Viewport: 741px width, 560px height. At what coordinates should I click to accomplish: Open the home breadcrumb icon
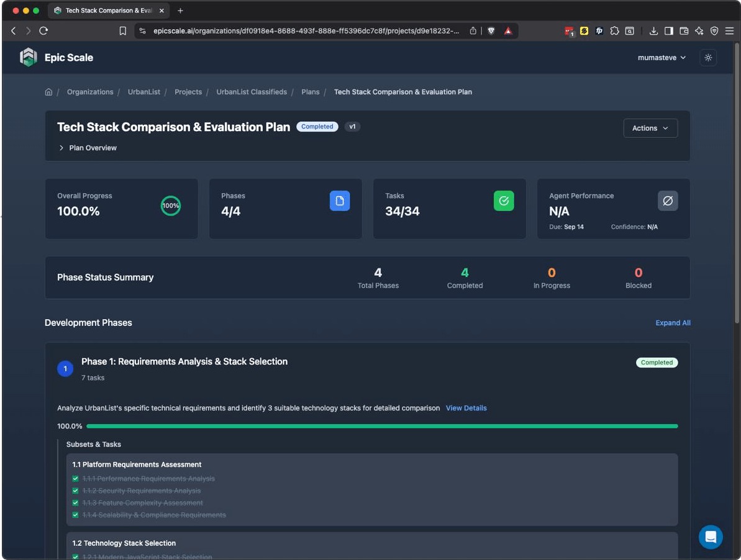coord(48,92)
